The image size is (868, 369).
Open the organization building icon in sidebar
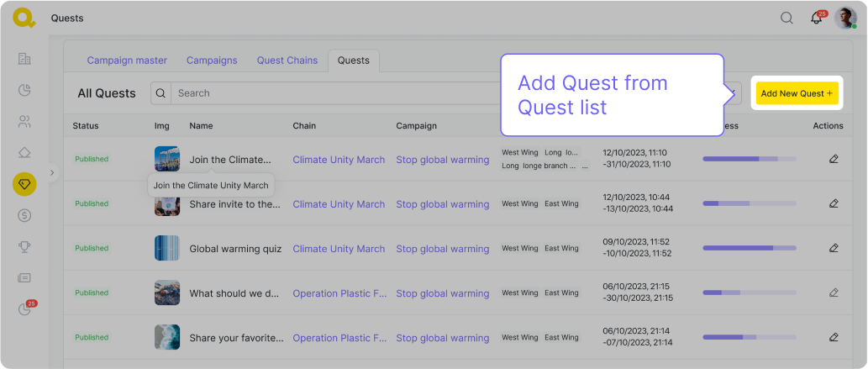point(24,59)
